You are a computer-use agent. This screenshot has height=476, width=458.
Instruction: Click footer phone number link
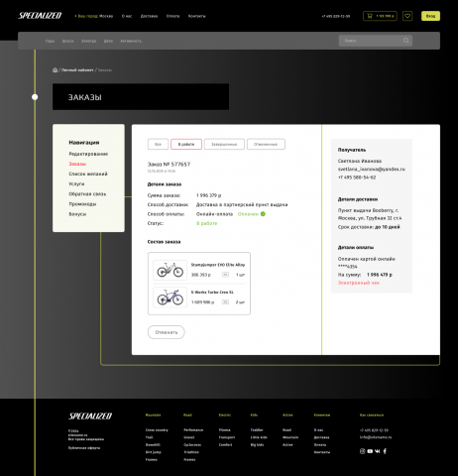click(374, 430)
